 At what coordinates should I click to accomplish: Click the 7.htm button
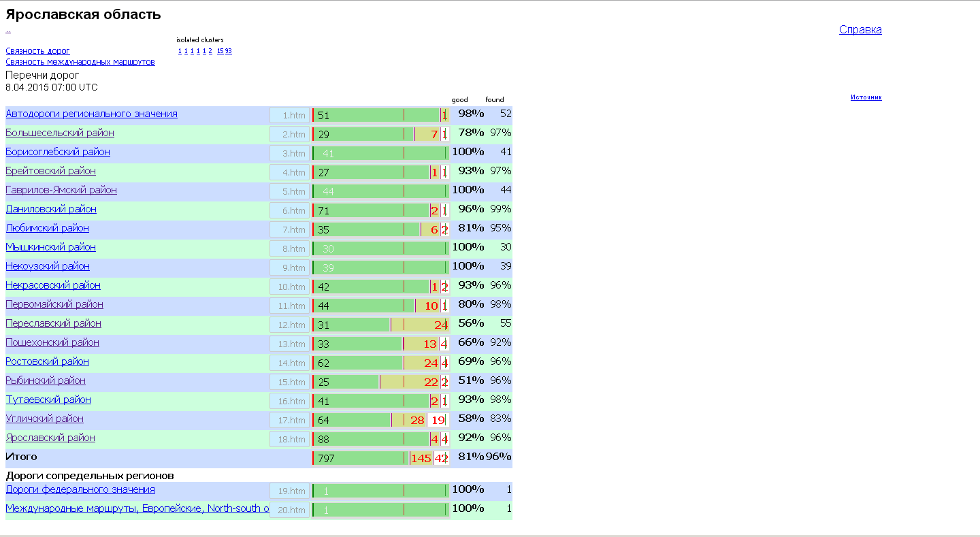pos(290,230)
